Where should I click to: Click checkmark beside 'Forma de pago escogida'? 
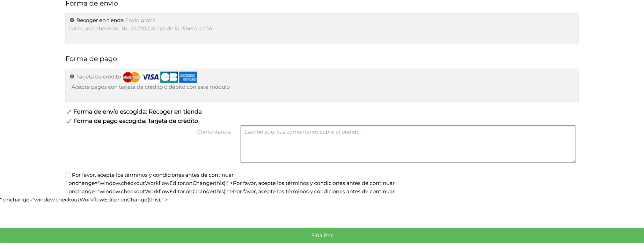pyautogui.click(x=69, y=121)
